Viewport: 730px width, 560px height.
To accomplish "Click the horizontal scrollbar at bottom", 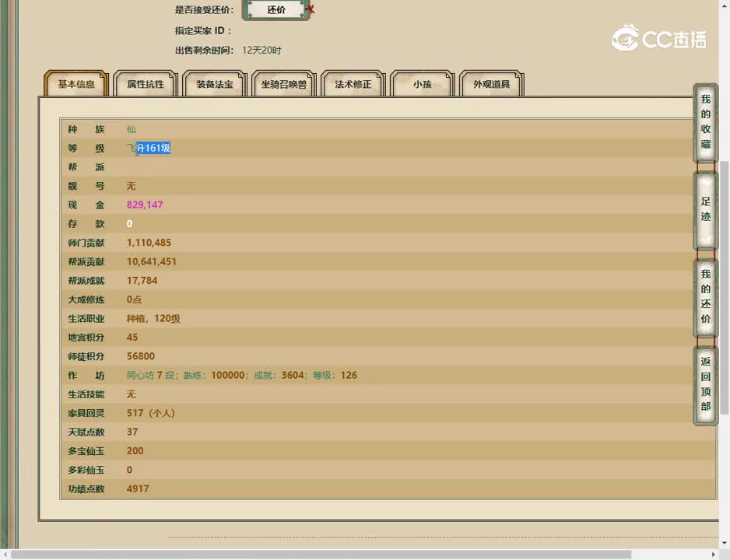I will tap(321, 555).
